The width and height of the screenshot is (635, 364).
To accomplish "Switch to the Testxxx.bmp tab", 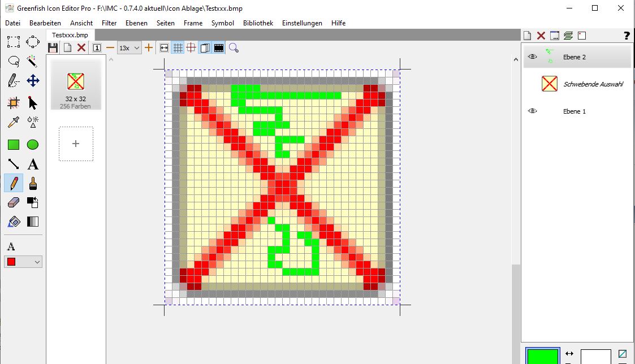I will click(70, 35).
